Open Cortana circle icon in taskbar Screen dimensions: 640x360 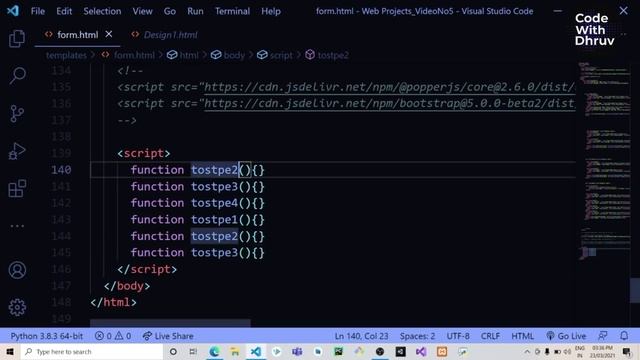[x=173, y=351]
